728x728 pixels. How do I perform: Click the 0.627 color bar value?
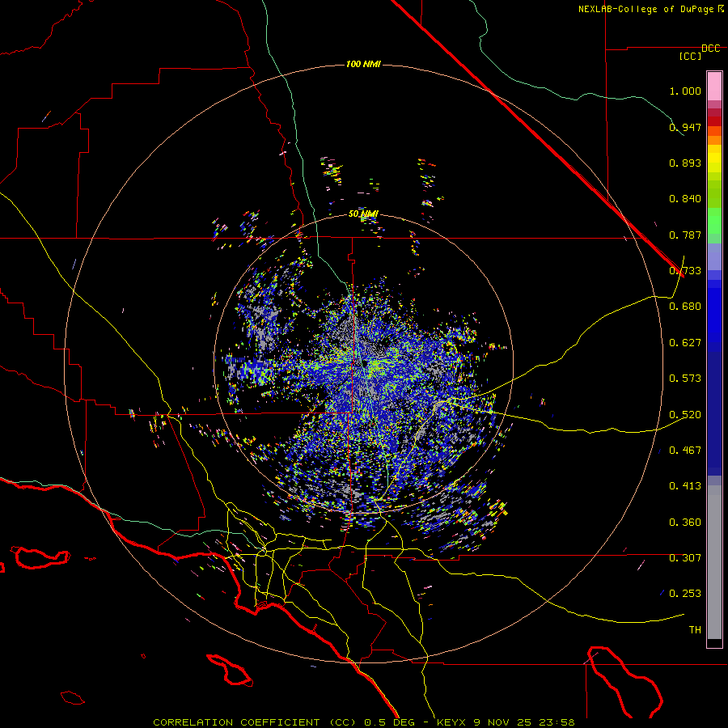(x=685, y=343)
